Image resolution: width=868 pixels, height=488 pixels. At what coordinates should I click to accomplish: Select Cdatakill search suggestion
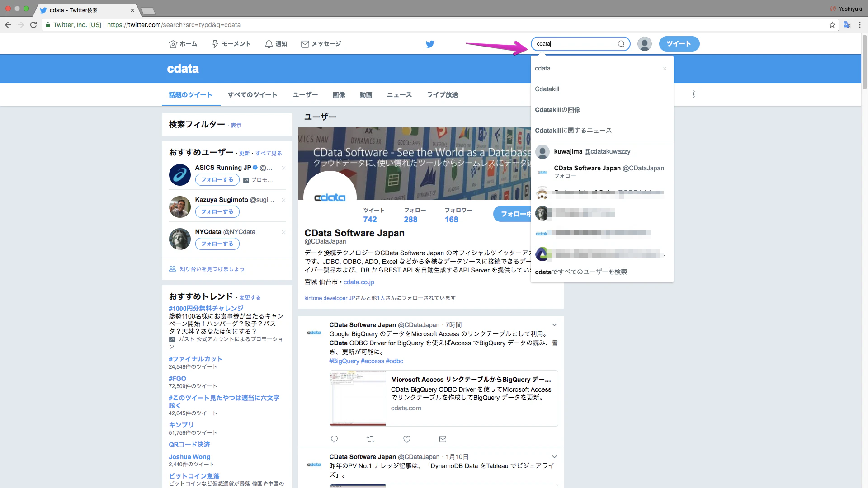(602, 89)
